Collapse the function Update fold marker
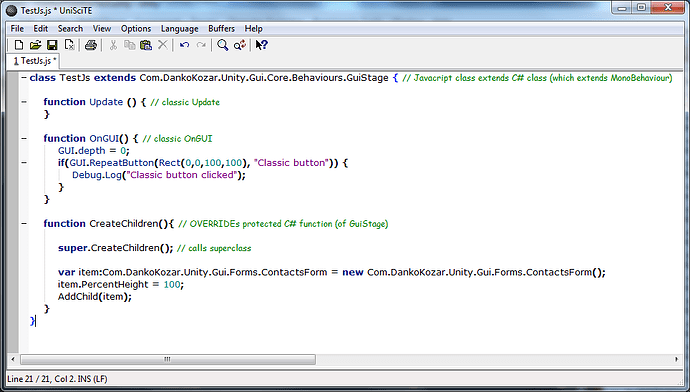 (24, 102)
